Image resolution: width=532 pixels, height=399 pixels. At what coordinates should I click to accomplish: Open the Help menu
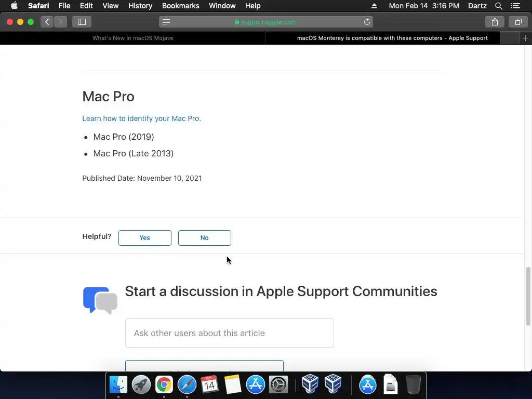253,6
